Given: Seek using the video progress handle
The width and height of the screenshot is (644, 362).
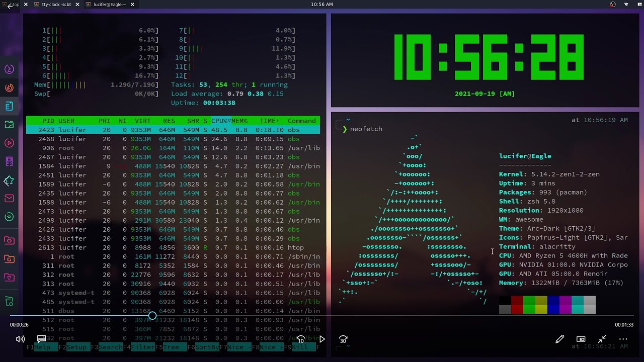Looking at the screenshot, I should [x=152, y=316].
